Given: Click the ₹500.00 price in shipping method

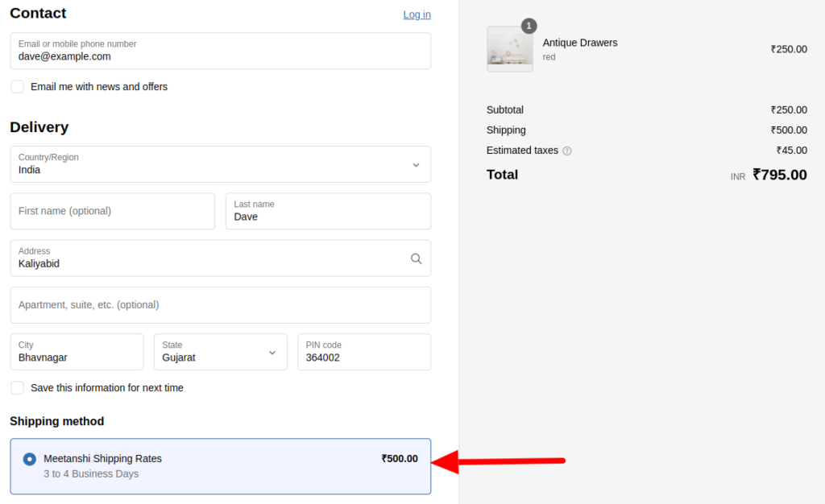Looking at the screenshot, I should pyautogui.click(x=400, y=459).
